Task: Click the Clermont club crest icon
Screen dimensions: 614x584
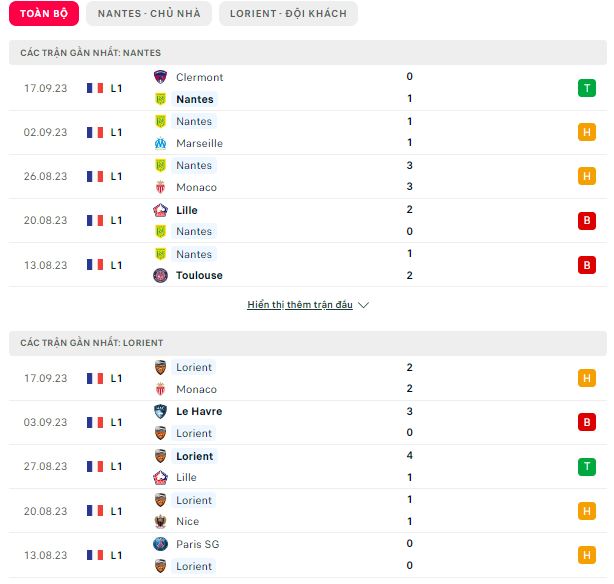Action: (160, 77)
